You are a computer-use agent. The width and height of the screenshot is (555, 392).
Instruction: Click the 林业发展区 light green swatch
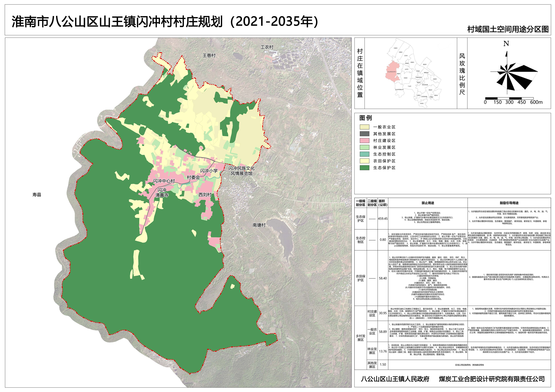pos(364,147)
